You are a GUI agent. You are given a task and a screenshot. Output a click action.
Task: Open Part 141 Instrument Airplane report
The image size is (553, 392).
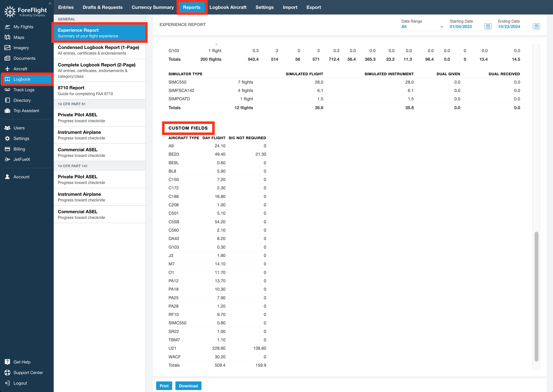coord(99,197)
